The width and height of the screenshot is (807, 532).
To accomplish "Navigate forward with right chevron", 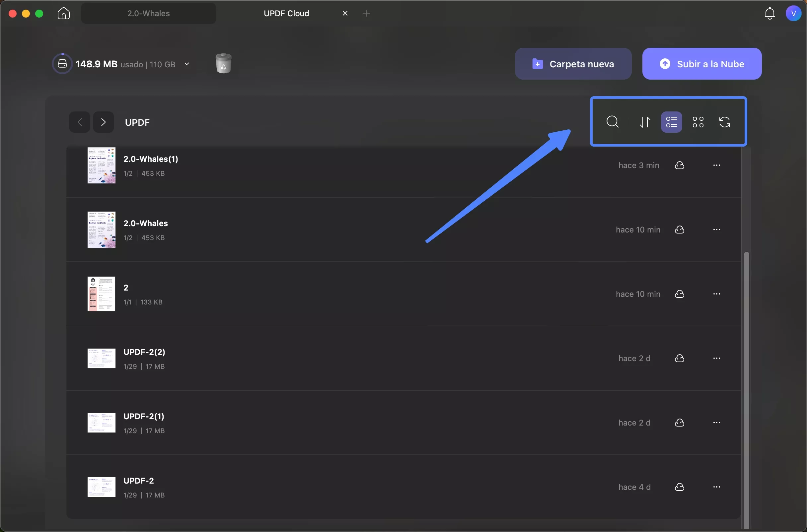I will (x=104, y=122).
